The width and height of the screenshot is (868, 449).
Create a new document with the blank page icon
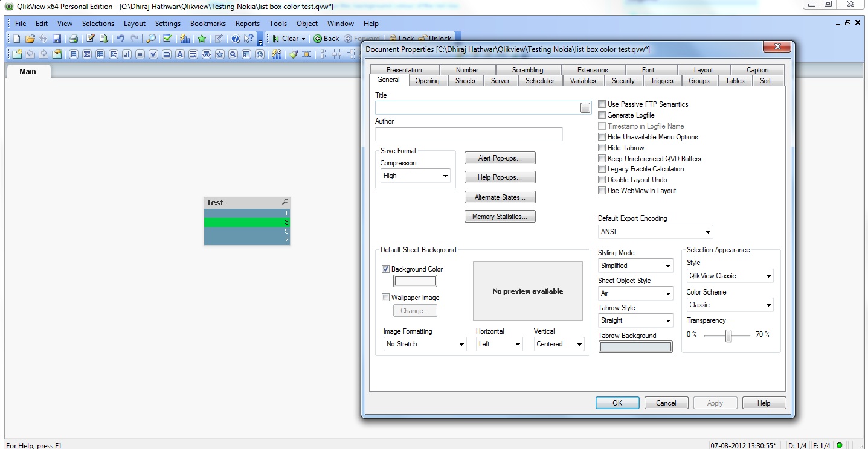click(17, 39)
